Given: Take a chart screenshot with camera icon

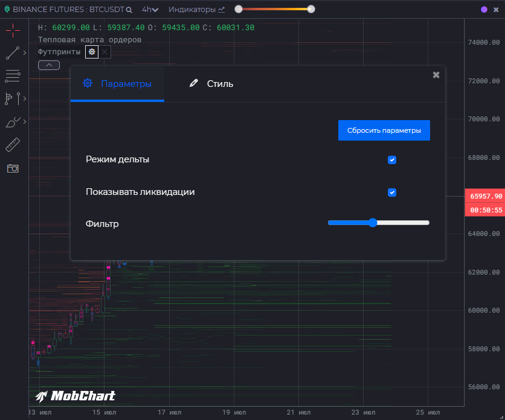Looking at the screenshot, I should 13,168.
